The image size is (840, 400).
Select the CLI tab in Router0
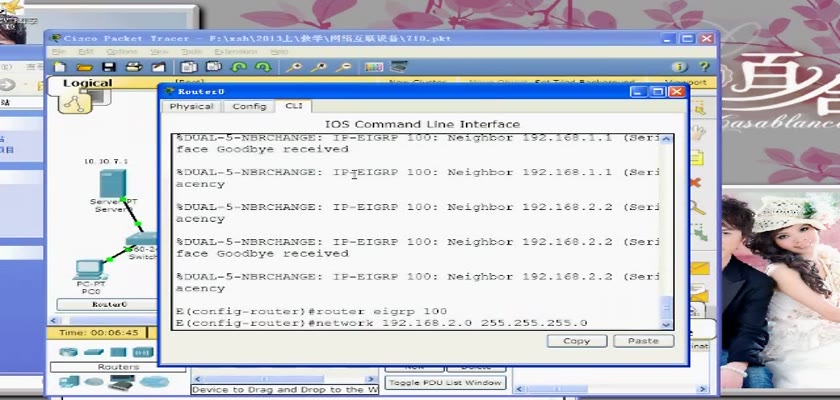coord(294,106)
